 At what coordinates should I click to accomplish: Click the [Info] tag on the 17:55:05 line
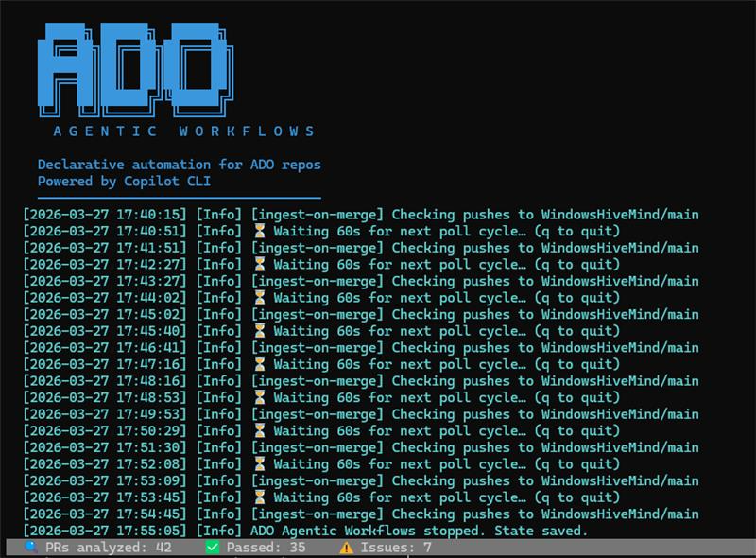click(218, 531)
